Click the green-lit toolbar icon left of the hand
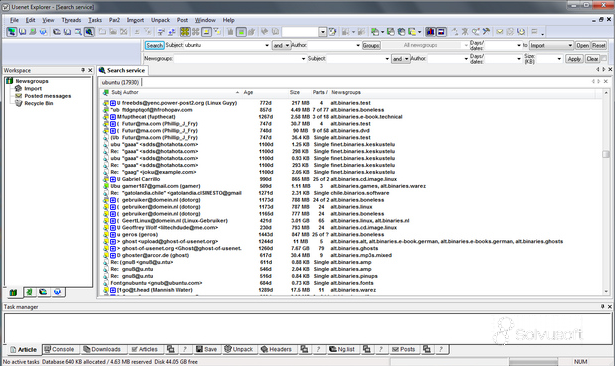Image resolution: width=615 pixels, height=366 pixels. click(241, 32)
